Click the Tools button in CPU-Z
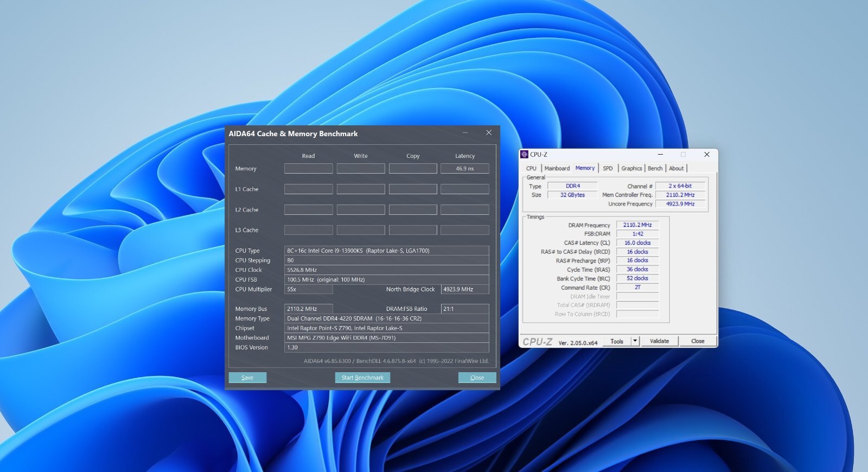868x472 pixels. tap(617, 341)
